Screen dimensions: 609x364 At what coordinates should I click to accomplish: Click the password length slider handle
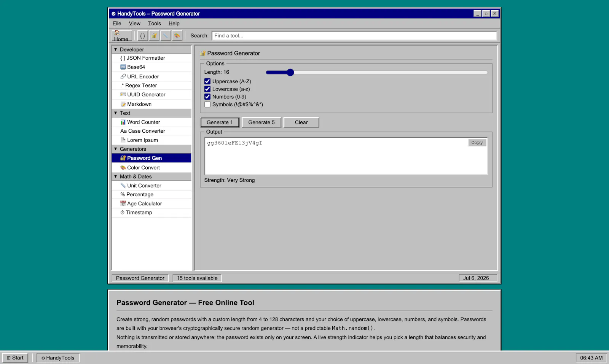290,72
